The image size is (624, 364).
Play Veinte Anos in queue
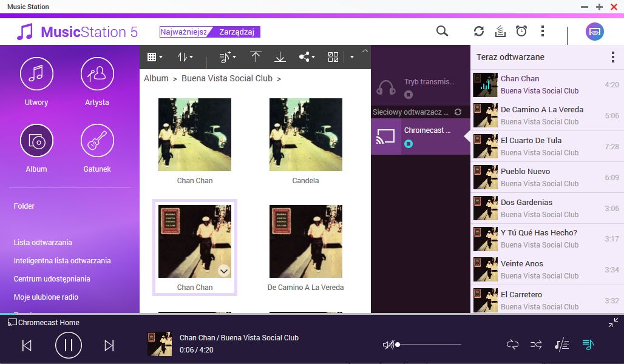coord(547,270)
